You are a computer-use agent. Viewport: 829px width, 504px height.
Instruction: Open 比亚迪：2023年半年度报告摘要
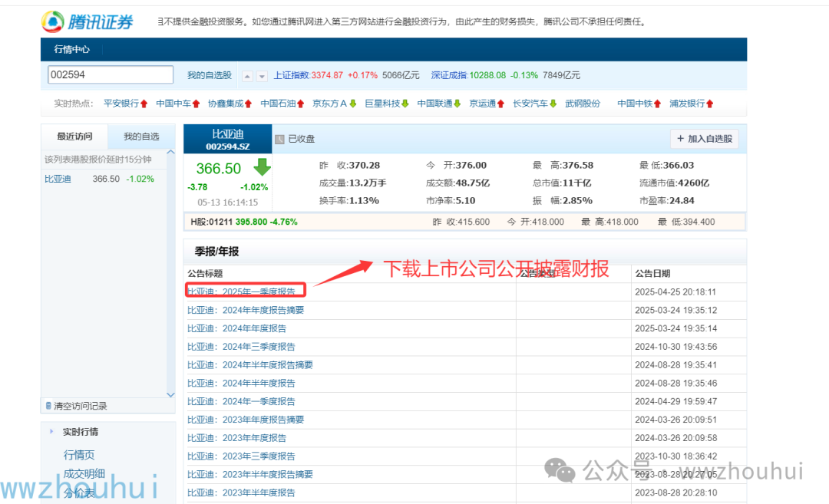(x=250, y=474)
